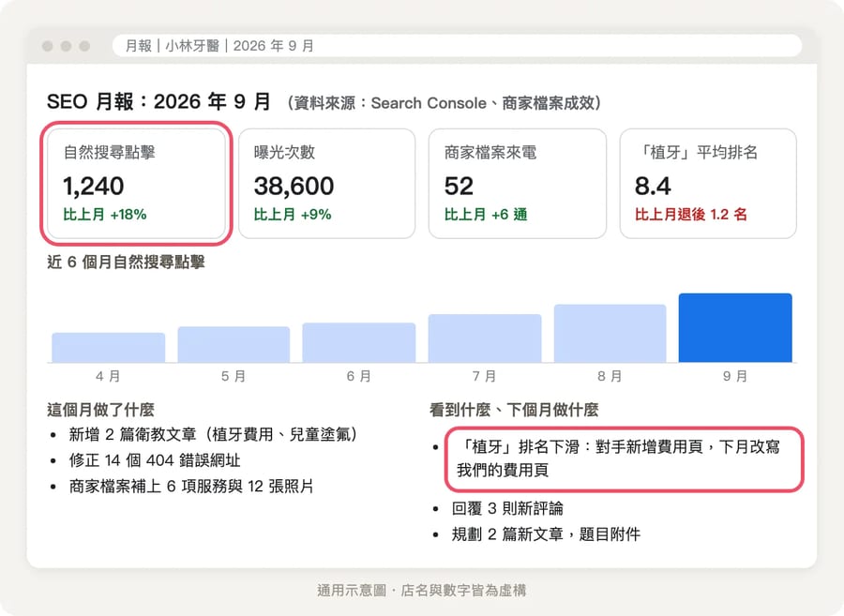The height and width of the screenshot is (616, 844).
Task: Click the 「植牙」排名下滑 bullet text
Action: (x=618, y=458)
